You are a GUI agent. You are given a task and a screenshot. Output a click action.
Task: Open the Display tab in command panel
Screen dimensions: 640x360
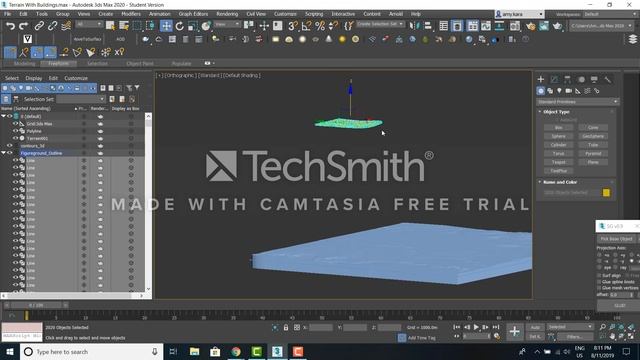(x=594, y=79)
